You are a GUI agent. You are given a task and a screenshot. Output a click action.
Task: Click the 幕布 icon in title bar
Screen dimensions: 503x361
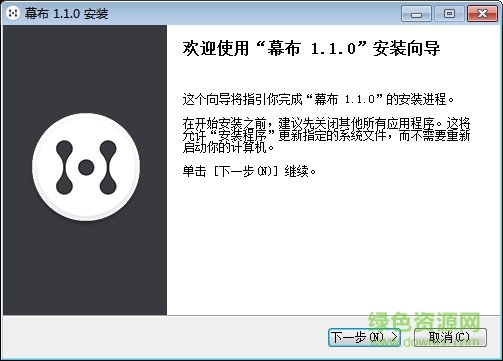(x=13, y=13)
